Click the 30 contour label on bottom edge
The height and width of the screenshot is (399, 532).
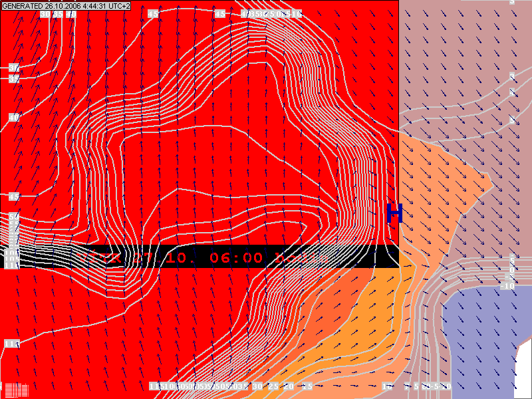(x=257, y=386)
